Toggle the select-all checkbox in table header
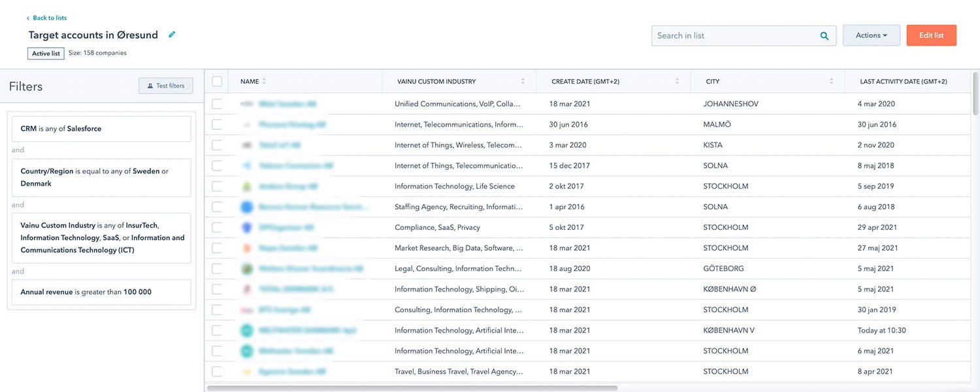This screenshot has height=392, width=980. point(217,82)
